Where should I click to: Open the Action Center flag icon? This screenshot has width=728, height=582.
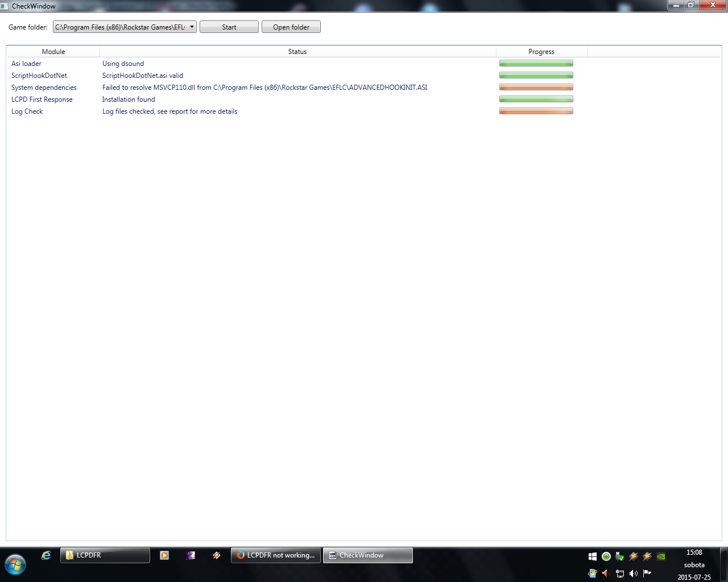(x=647, y=573)
